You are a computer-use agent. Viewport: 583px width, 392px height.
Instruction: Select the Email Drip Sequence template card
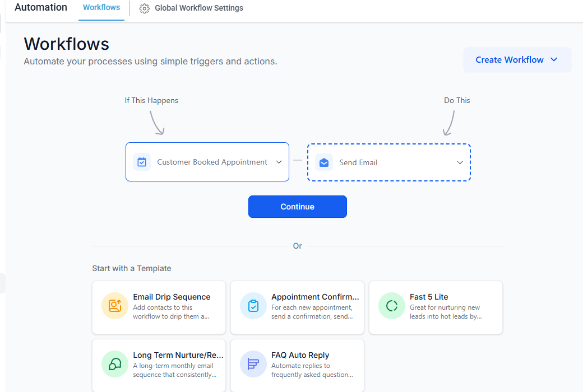pos(159,307)
